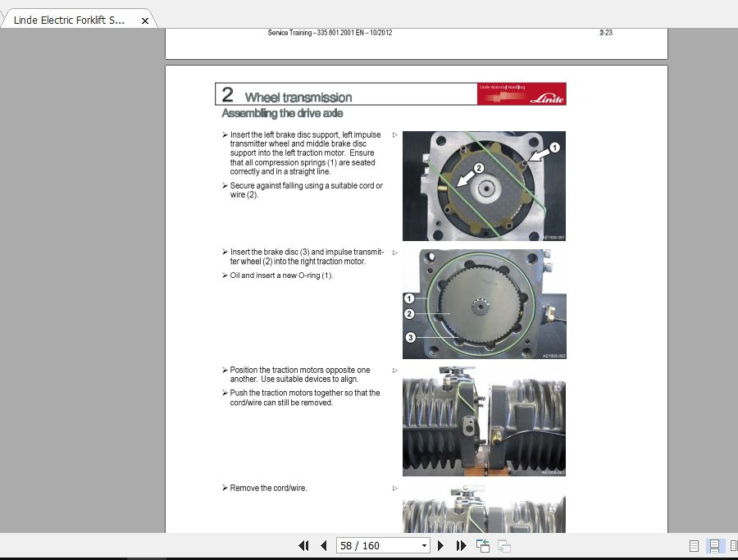The height and width of the screenshot is (560, 738).
Task: Click the Wheel transmission heading text
Action: (298, 98)
